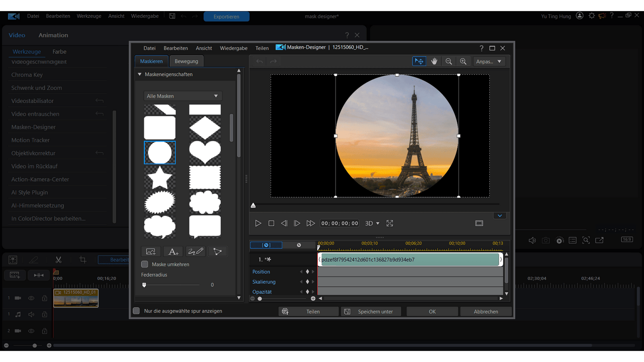The width and height of the screenshot is (644, 362).
Task: Create a text mask with the A+ icon
Action: click(173, 252)
